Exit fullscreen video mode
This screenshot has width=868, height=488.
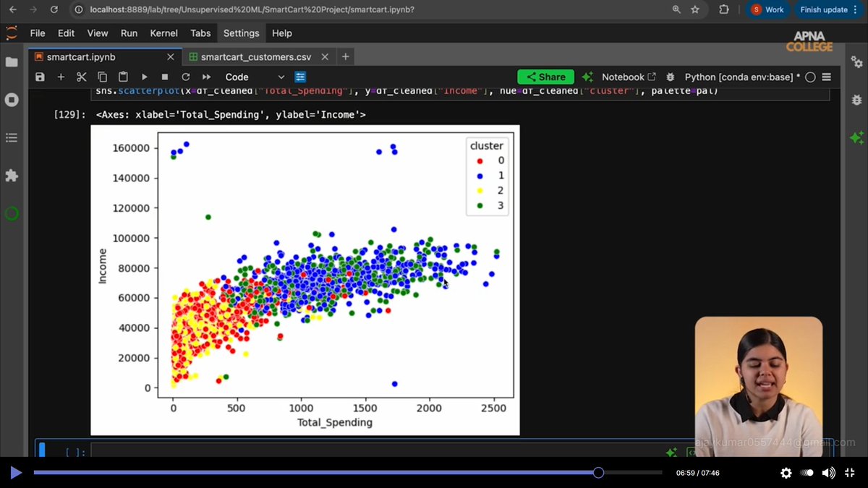coord(851,473)
